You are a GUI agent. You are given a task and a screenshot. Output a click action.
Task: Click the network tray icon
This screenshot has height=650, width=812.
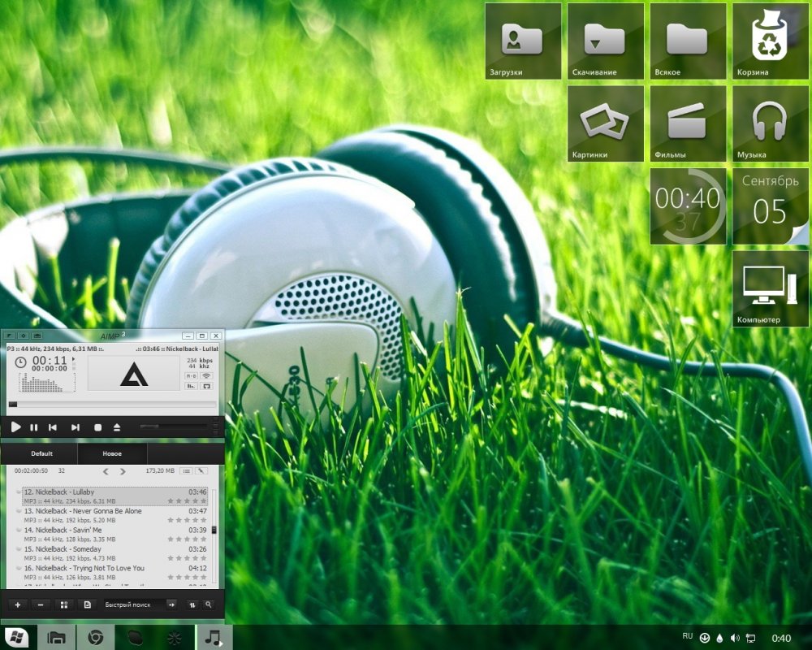[x=750, y=638]
